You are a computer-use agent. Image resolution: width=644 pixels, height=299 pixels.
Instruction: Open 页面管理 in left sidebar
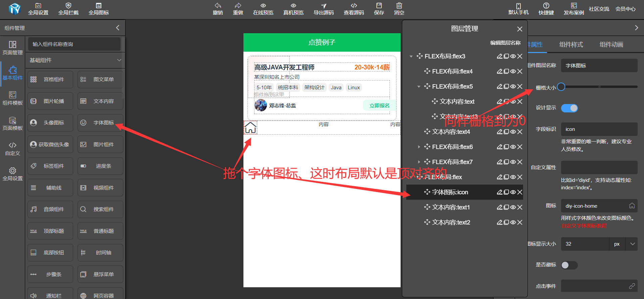point(12,48)
